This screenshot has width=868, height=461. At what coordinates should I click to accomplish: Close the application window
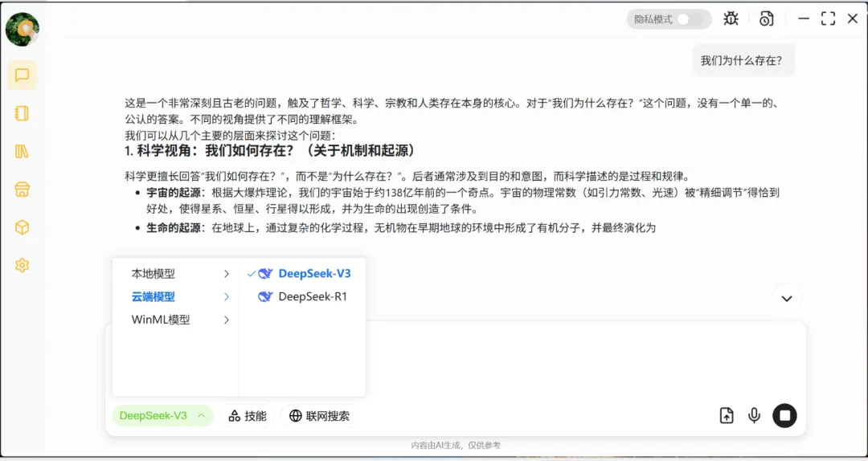tap(853, 18)
